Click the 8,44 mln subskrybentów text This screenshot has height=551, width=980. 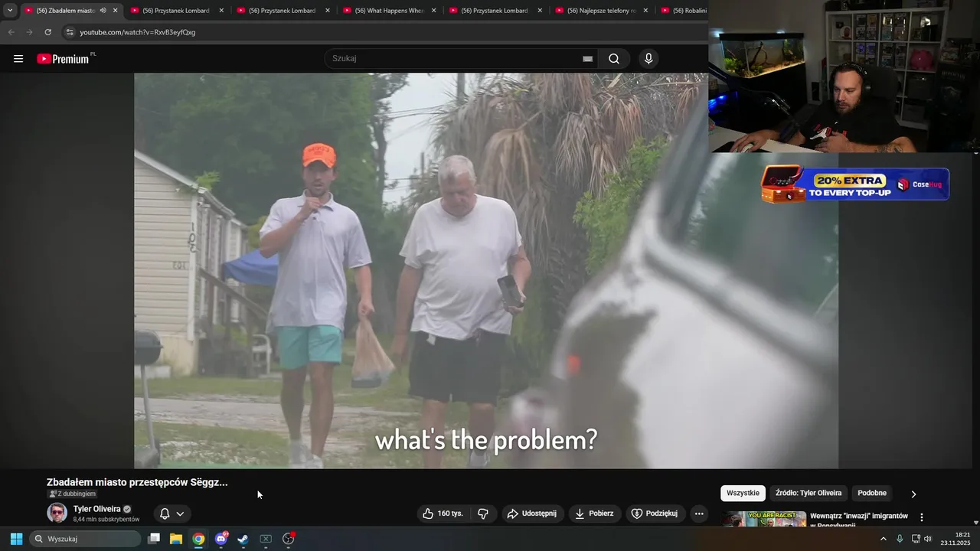point(106,520)
